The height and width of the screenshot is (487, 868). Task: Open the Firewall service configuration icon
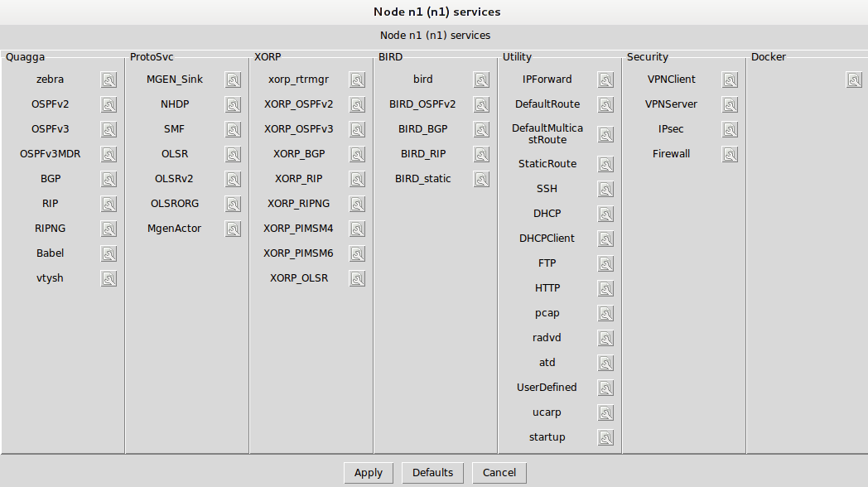pos(731,154)
